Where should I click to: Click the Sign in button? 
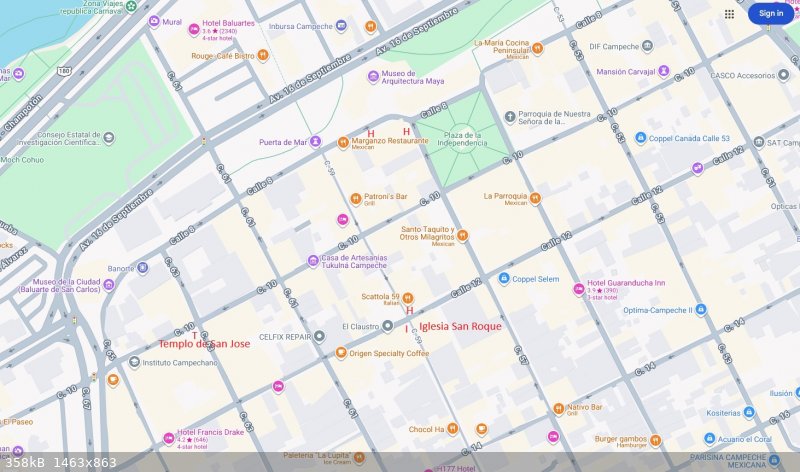point(770,14)
